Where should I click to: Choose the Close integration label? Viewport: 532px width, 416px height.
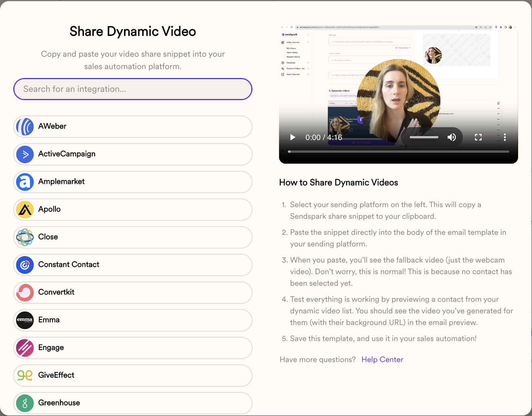(x=48, y=237)
